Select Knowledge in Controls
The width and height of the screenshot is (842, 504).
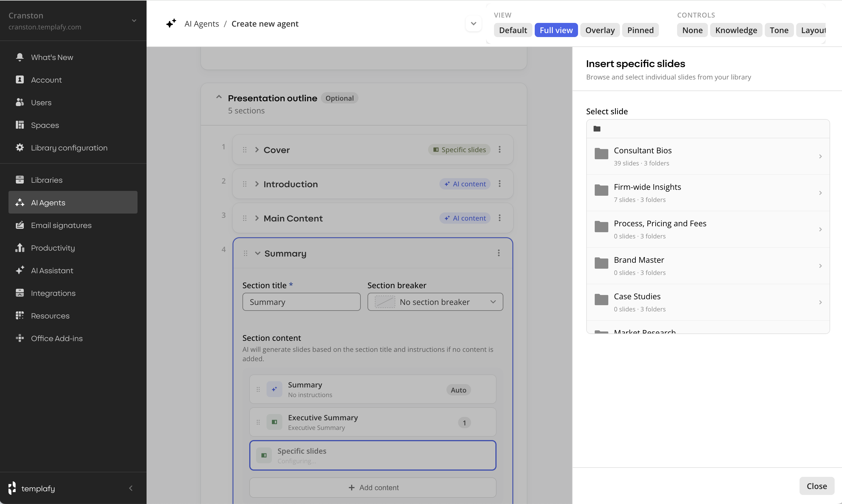pos(736,30)
